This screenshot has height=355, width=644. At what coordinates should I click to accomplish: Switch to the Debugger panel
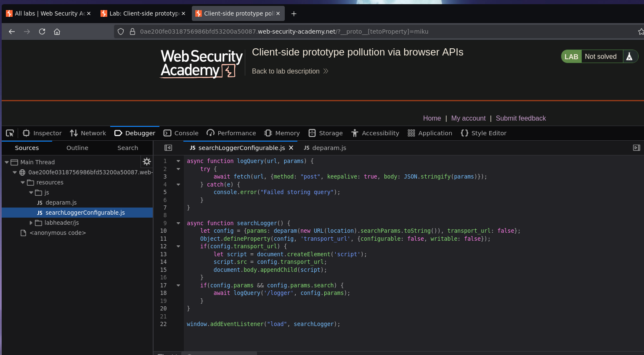click(135, 133)
